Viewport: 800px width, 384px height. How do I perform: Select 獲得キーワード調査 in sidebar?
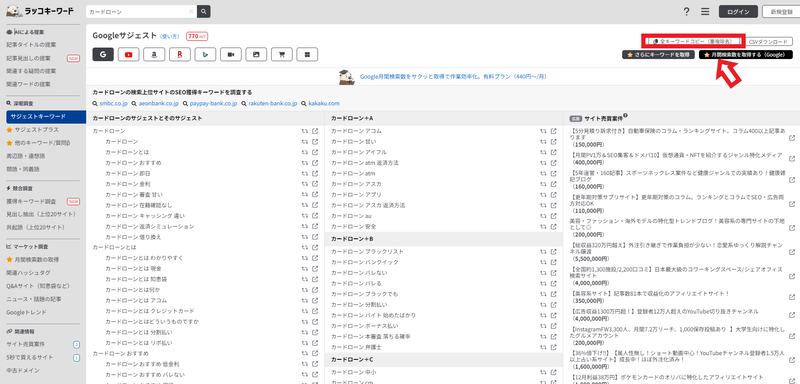pyautogui.click(x=32, y=201)
